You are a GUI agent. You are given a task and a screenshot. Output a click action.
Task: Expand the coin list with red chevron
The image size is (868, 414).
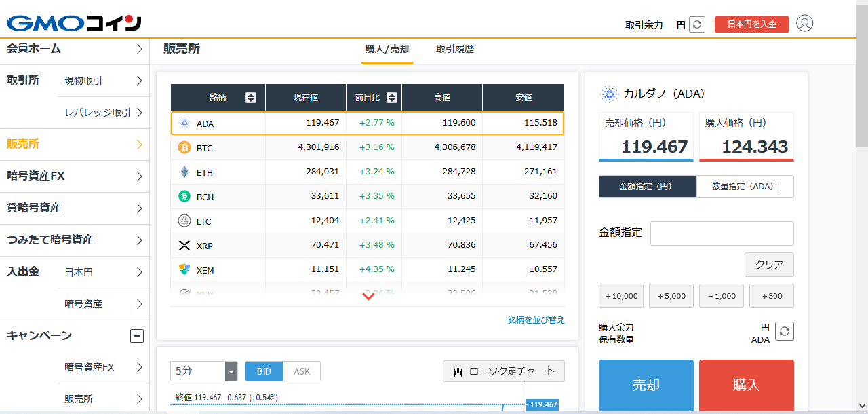368,297
